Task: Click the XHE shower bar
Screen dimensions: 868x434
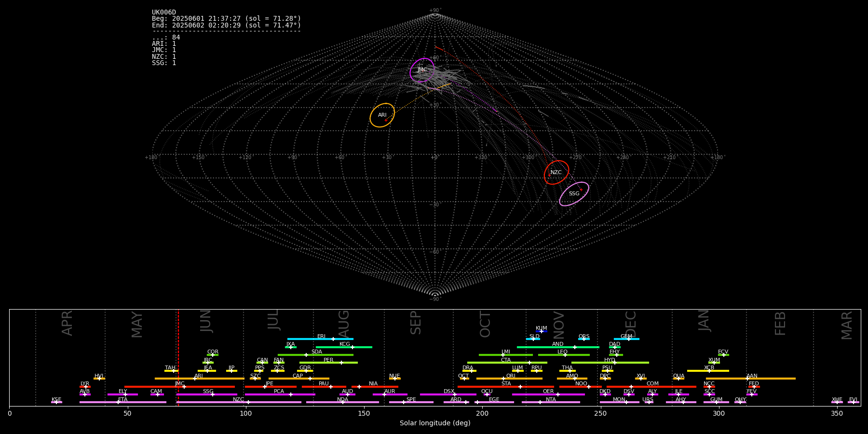Action: 837,402
